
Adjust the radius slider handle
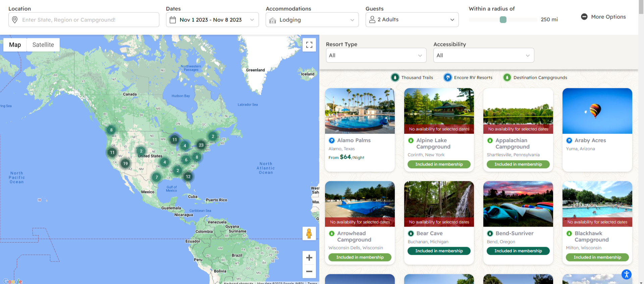point(503,20)
